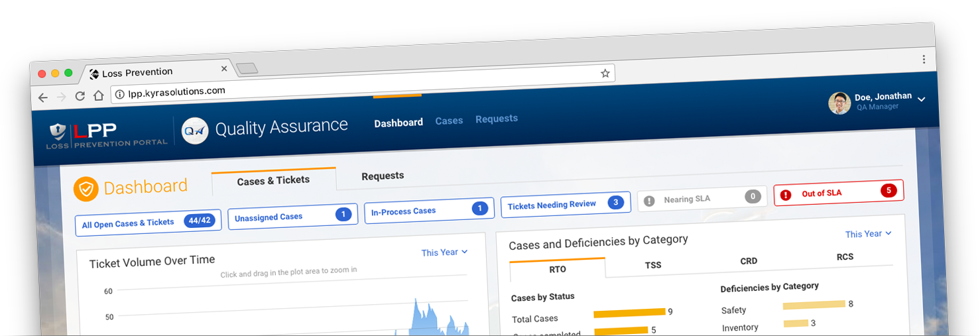Select the CRD category tab

pyautogui.click(x=749, y=260)
